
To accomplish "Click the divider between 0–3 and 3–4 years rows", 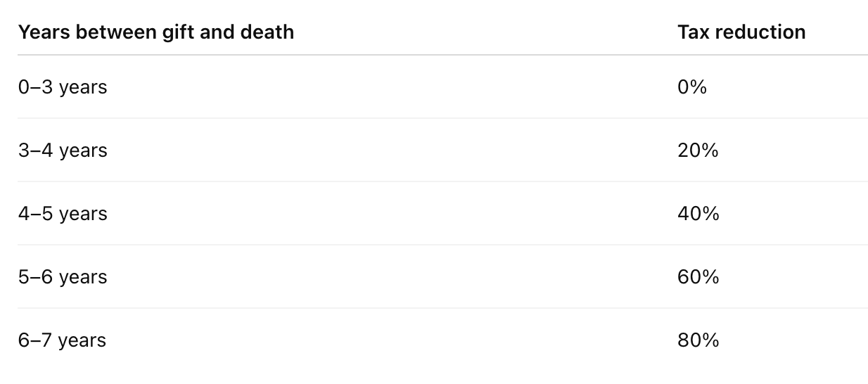I will [442, 118].
